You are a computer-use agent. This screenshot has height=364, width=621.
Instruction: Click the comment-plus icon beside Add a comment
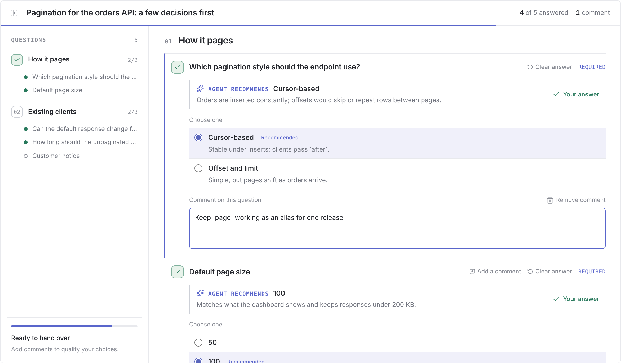(x=472, y=272)
